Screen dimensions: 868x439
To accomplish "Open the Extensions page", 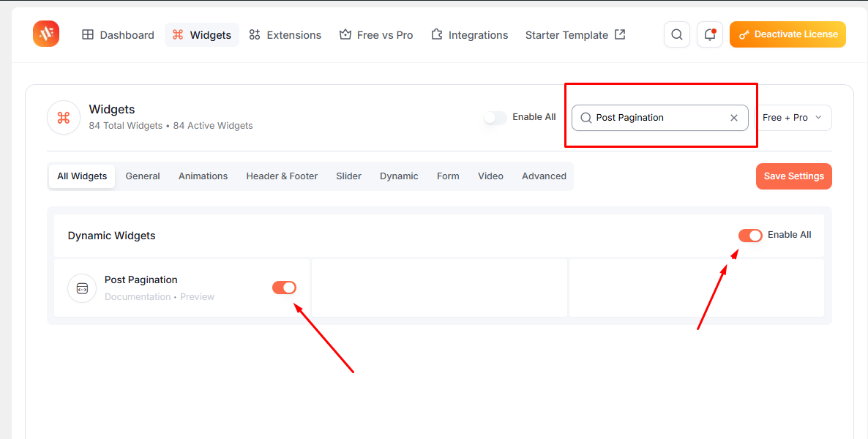I will [285, 35].
